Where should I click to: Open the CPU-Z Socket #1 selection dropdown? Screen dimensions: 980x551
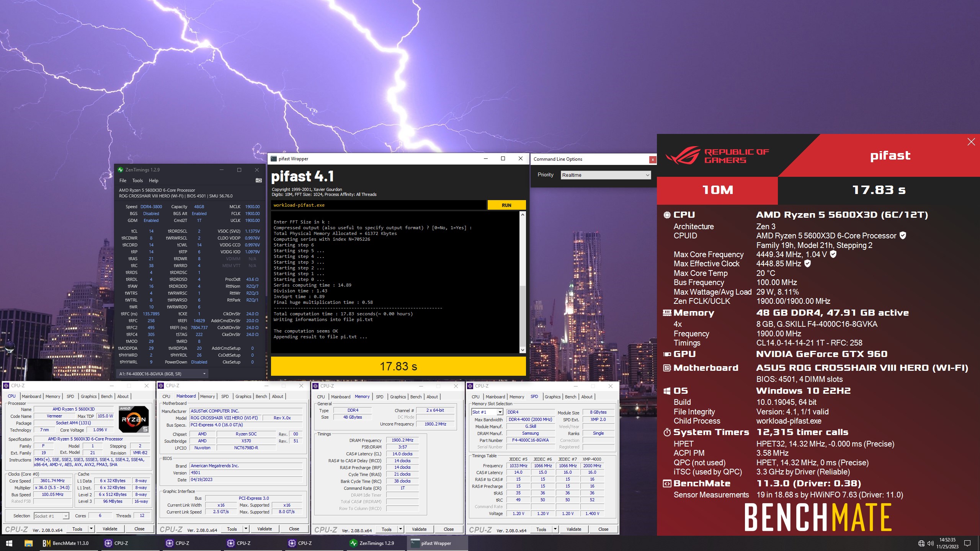coord(51,516)
